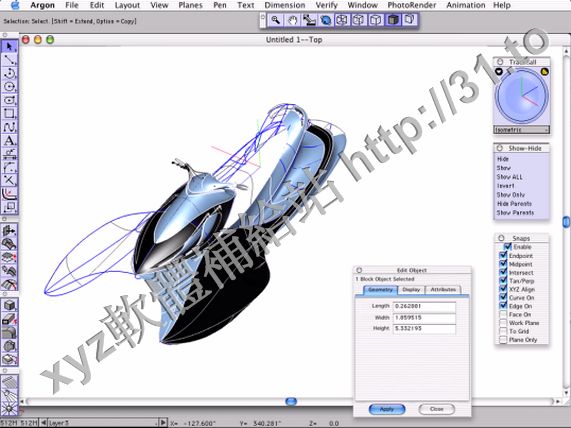
Task: Click the vertical scrollbar blue thumb
Action: 566,222
